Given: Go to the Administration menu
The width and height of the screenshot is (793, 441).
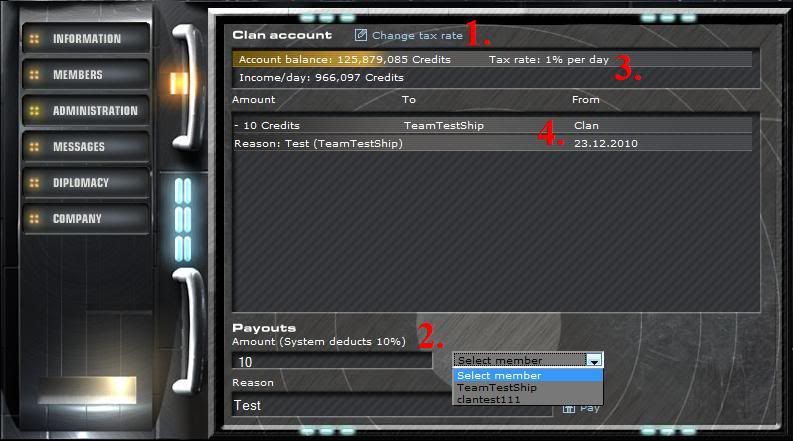Looking at the screenshot, I should (86, 111).
